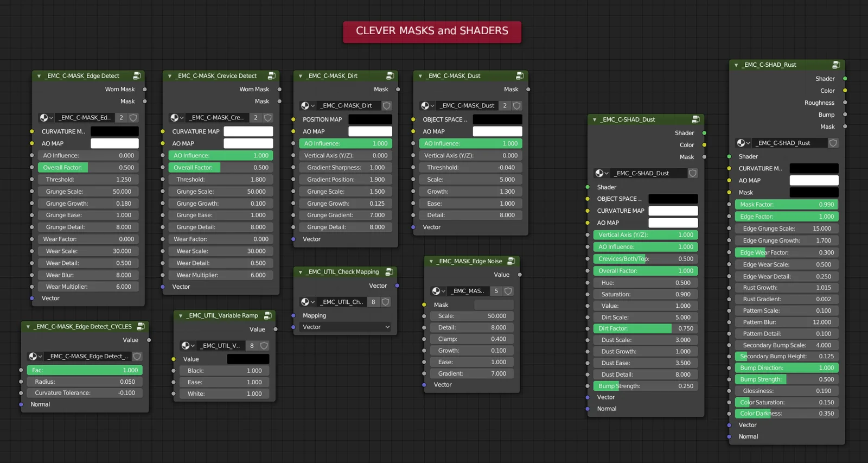Open node tree browser in _EMC_C-MASK_Dirt node

[308, 106]
